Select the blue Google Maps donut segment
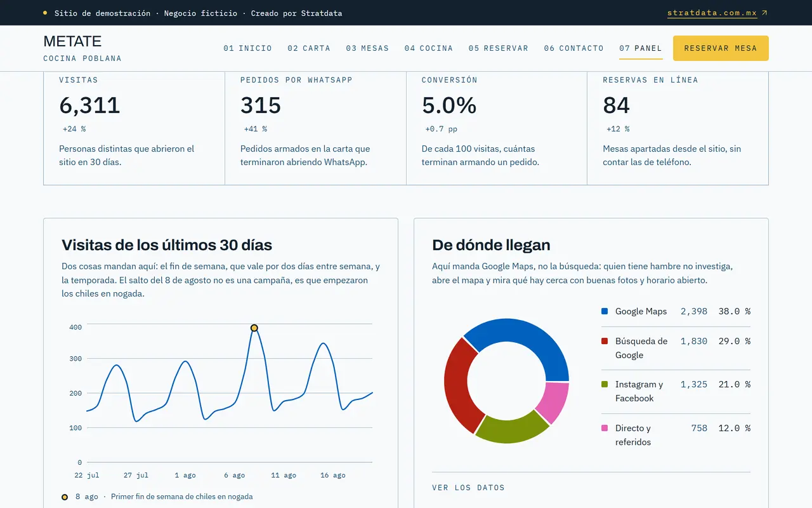Viewport: 812px width, 508px height. (x=527, y=333)
